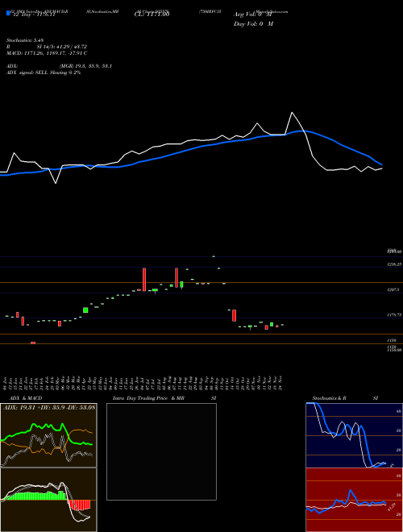Image resolution: width=403 pixels, height=532 pixels.
Task: Select the 'MACD: 1171.26, 1189.17, -17.91' line
Action: pyautogui.click(x=47, y=53)
